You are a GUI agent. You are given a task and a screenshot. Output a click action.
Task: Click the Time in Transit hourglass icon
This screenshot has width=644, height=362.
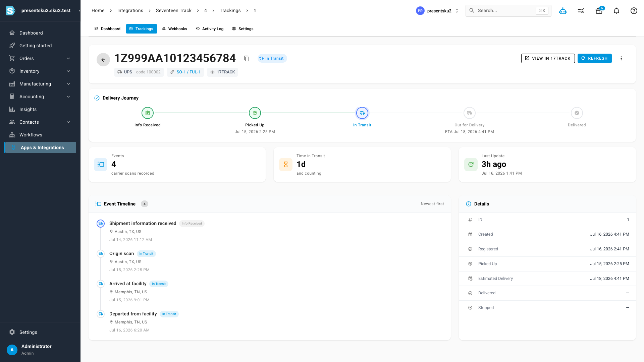click(x=286, y=165)
